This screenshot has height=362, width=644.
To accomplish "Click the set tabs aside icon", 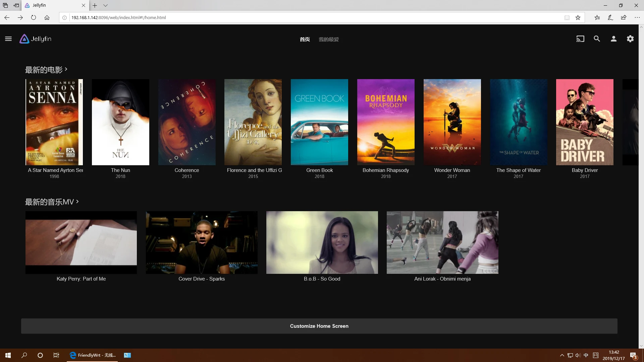I will click(x=16, y=5).
